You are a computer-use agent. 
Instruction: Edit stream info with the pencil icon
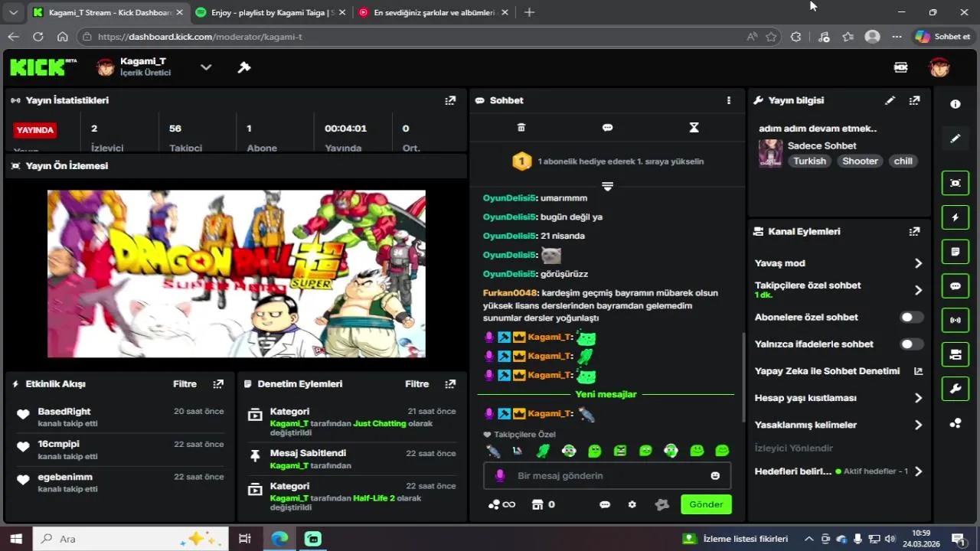click(x=890, y=100)
